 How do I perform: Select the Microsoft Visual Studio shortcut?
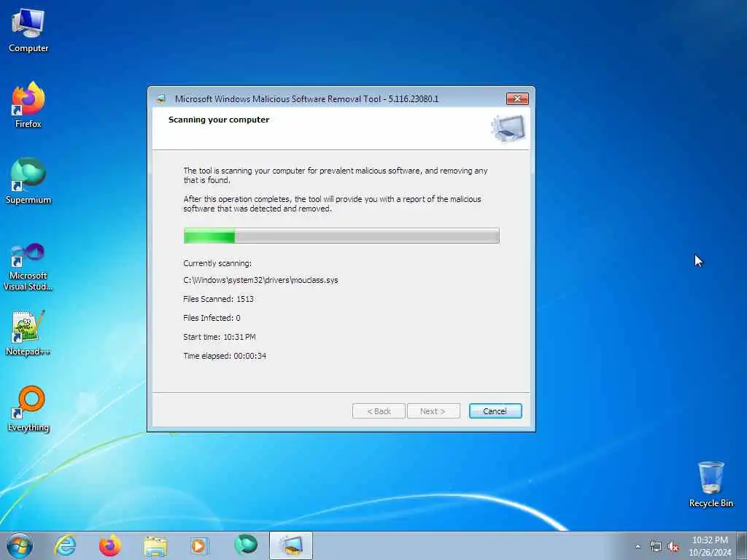(x=28, y=267)
